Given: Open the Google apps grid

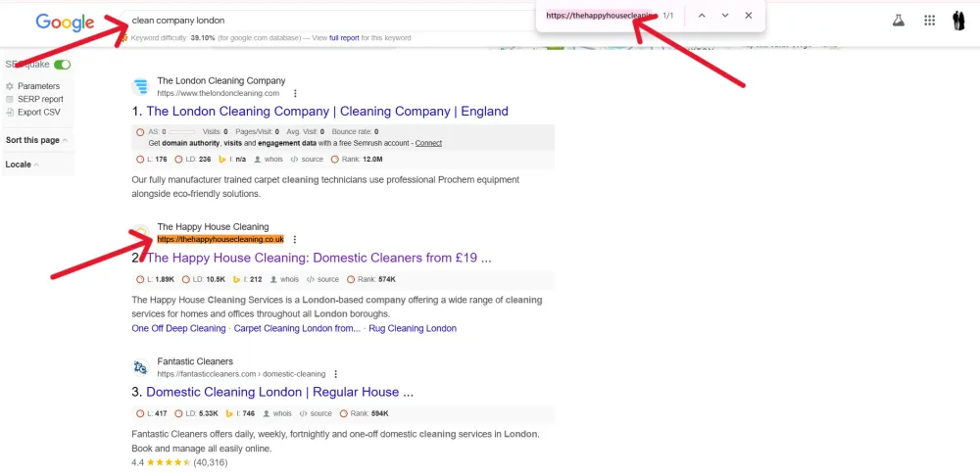Looking at the screenshot, I should tap(929, 21).
